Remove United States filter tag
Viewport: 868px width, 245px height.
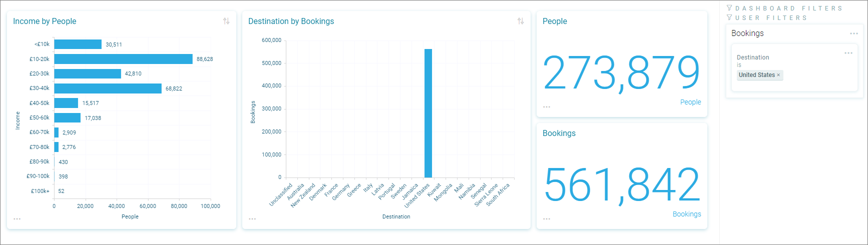(x=778, y=75)
